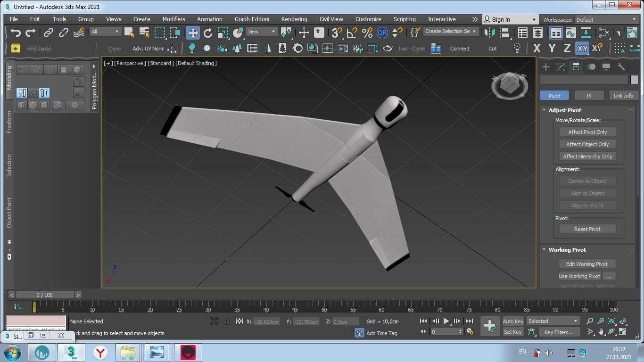This screenshot has width=644, height=362.
Task: Click the 0 / 100 time slider
Action: tap(44, 295)
